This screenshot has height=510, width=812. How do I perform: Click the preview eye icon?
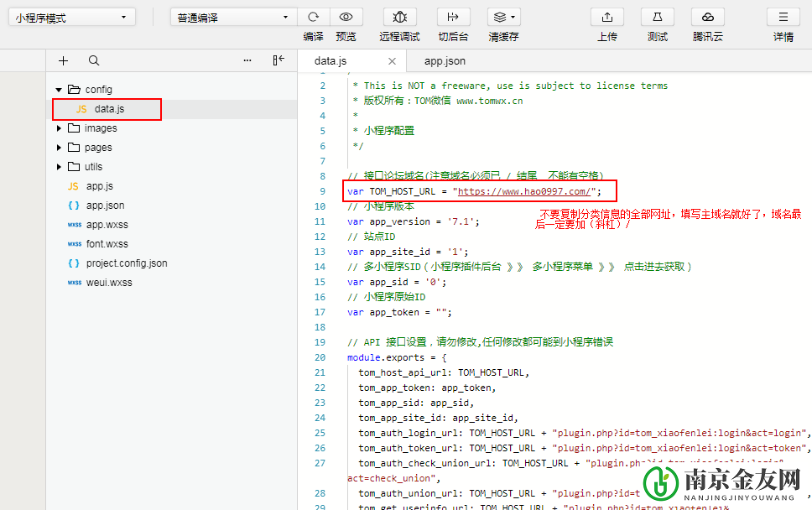346,17
